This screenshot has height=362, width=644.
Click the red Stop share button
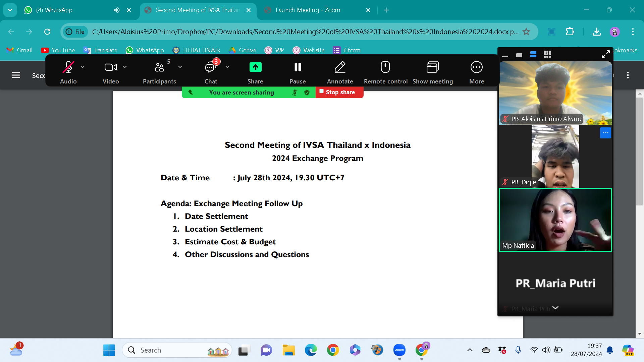coord(339,92)
